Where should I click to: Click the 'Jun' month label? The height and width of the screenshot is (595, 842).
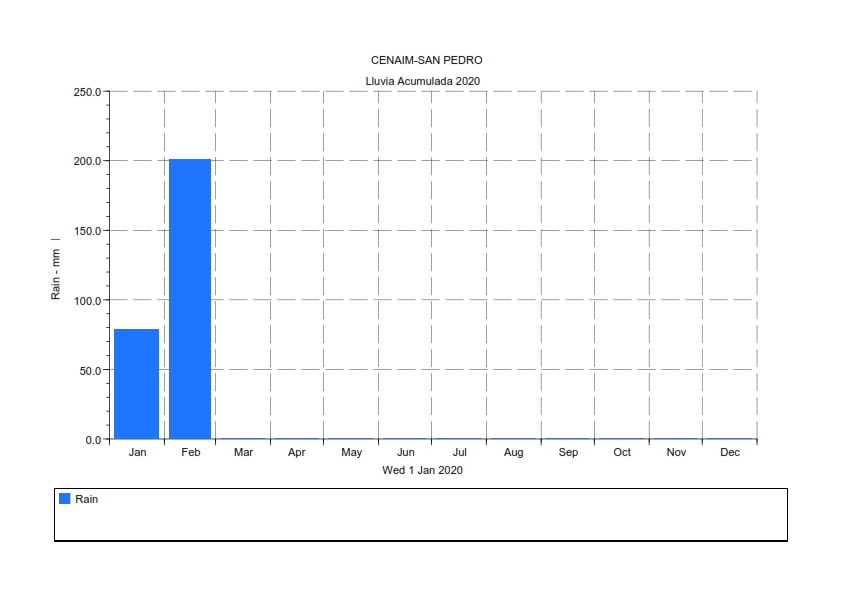[405, 452]
